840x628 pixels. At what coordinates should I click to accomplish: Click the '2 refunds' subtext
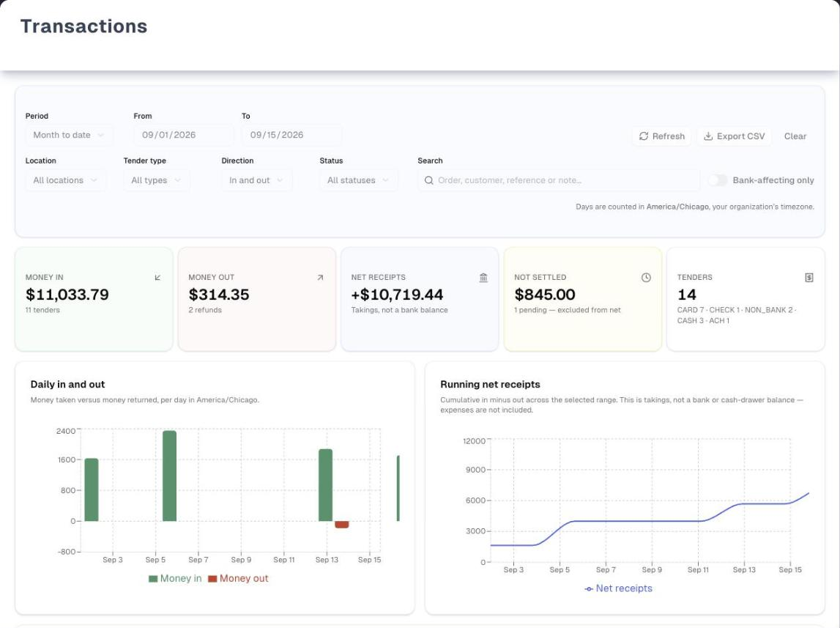[204, 310]
